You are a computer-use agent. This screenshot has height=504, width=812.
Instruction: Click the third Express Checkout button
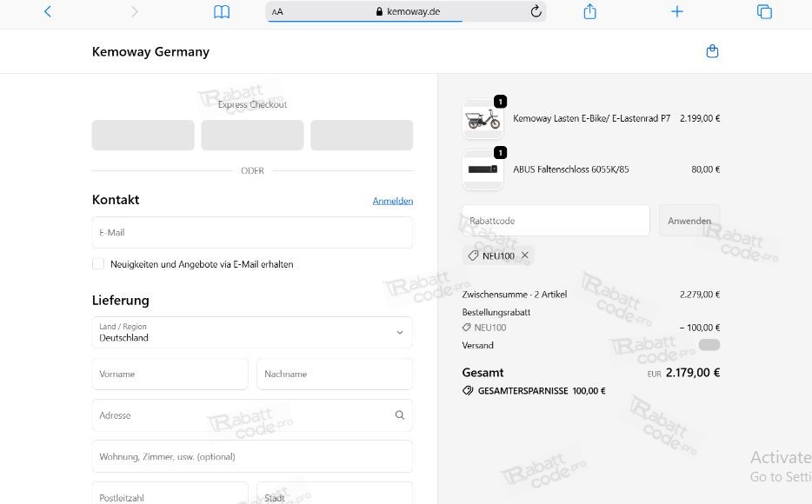click(362, 135)
